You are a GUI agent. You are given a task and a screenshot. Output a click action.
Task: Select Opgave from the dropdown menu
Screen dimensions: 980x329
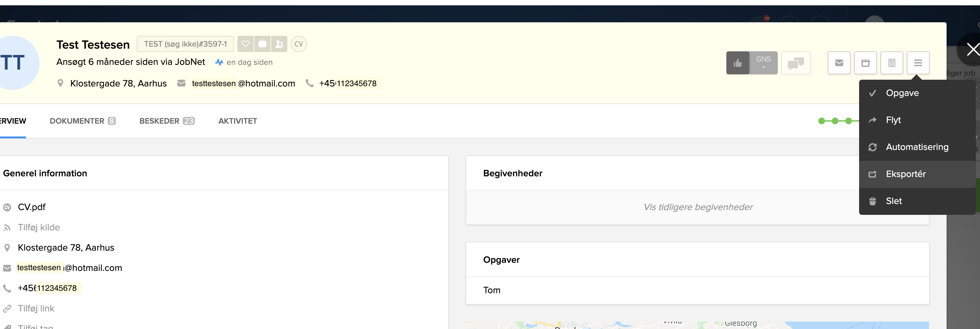[902, 93]
